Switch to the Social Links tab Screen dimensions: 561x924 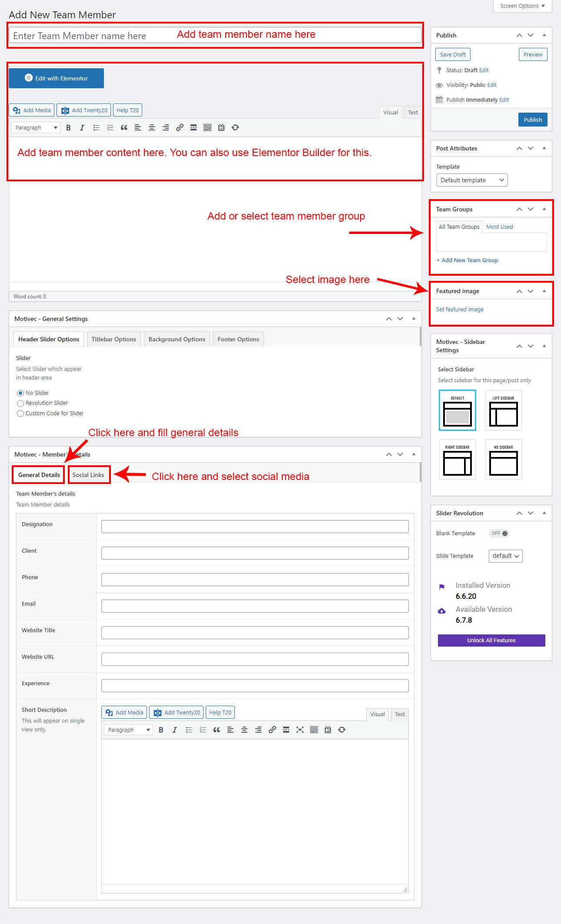89,475
